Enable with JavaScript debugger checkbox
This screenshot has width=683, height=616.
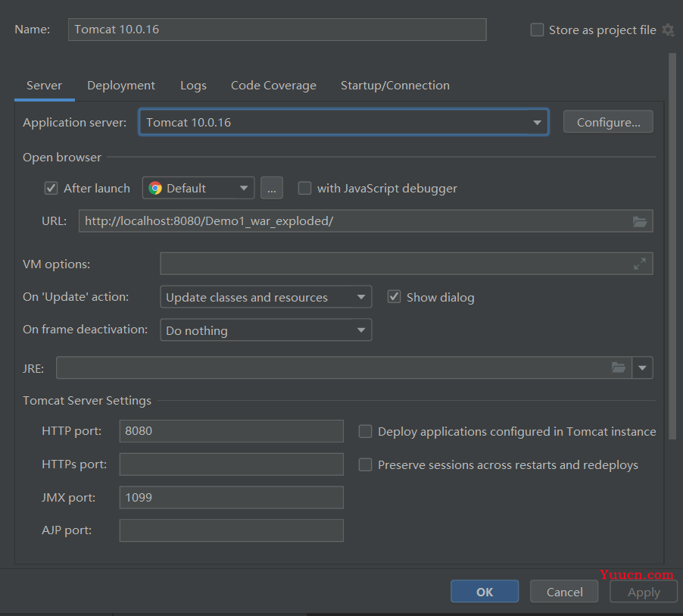[x=304, y=189]
